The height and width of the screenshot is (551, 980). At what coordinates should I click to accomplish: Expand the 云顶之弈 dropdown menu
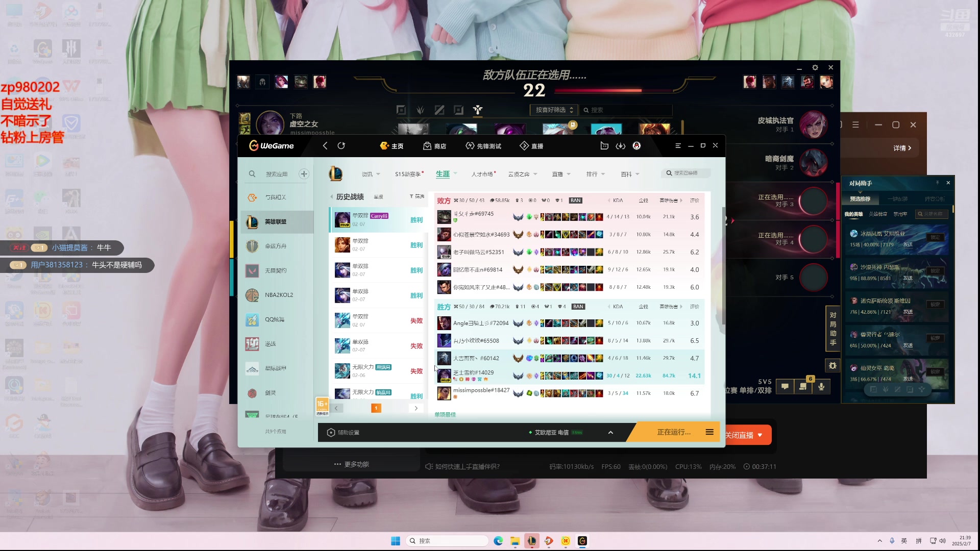[523, 174]
